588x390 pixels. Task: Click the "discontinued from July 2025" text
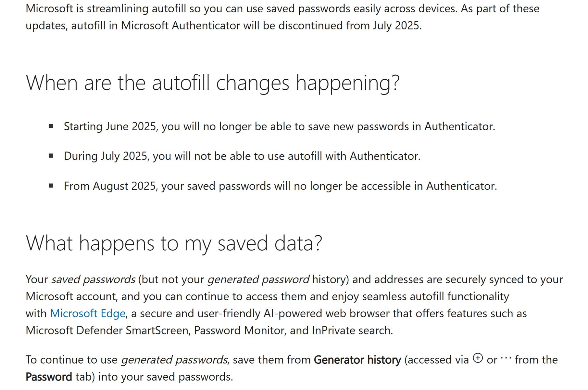pos(350,26)
